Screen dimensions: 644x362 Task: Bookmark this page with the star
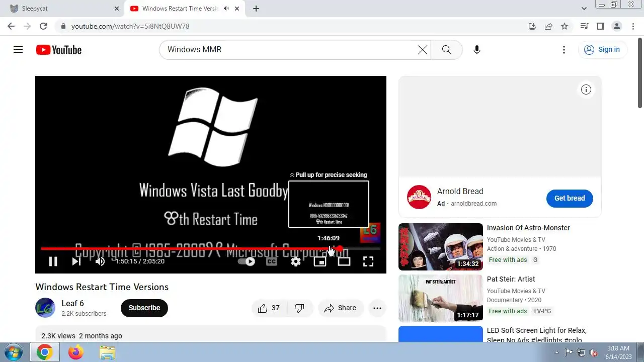pyautogui.click(x=565, y=26)
